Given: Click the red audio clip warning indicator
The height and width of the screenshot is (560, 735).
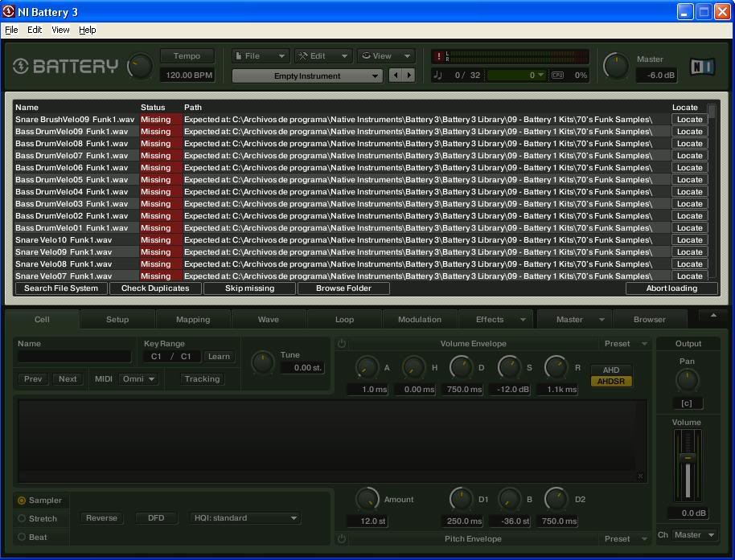Looking at the screenshot, I should click(438, 56).
